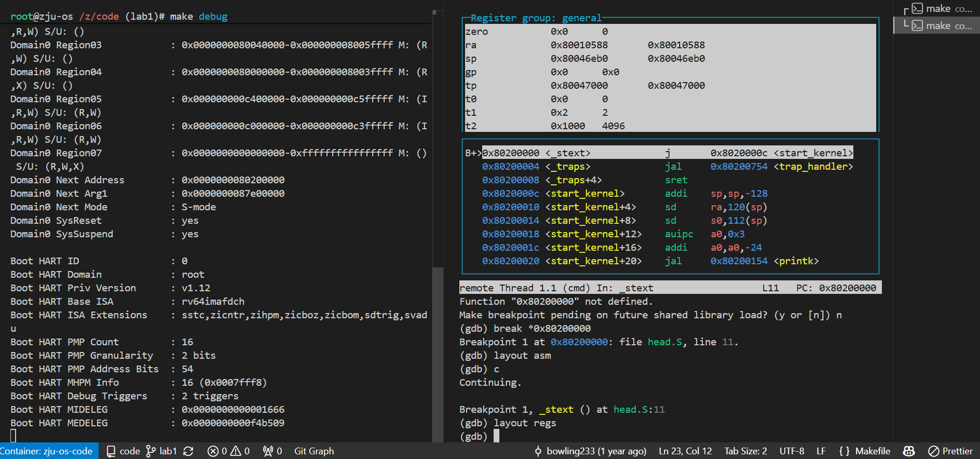The image size is (980, 459).
Task: Click the head.S:11 location link
Action: (x=639, y=410)
